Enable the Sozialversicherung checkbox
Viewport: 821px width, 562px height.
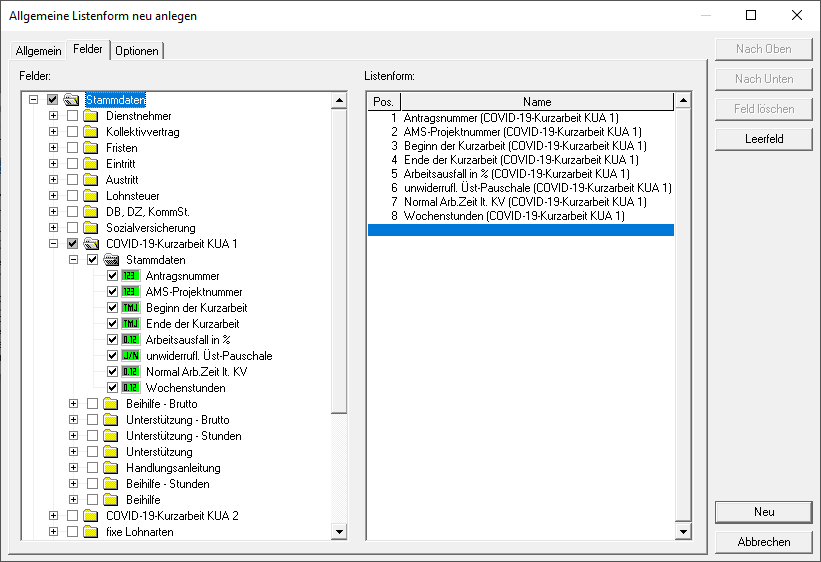click(x=72, y=228)
